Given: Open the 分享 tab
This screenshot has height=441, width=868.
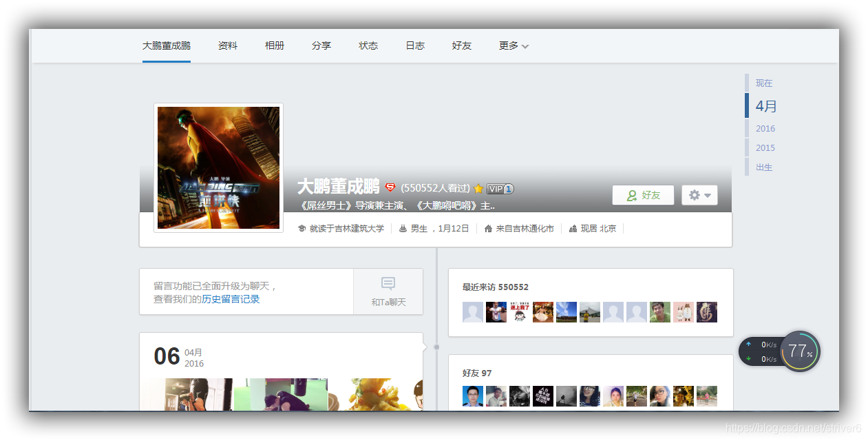Looking at the screenshot, I should pos(321,45).
